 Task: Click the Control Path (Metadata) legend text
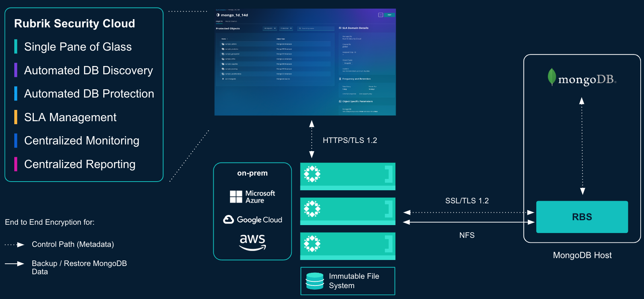[73, 244]
